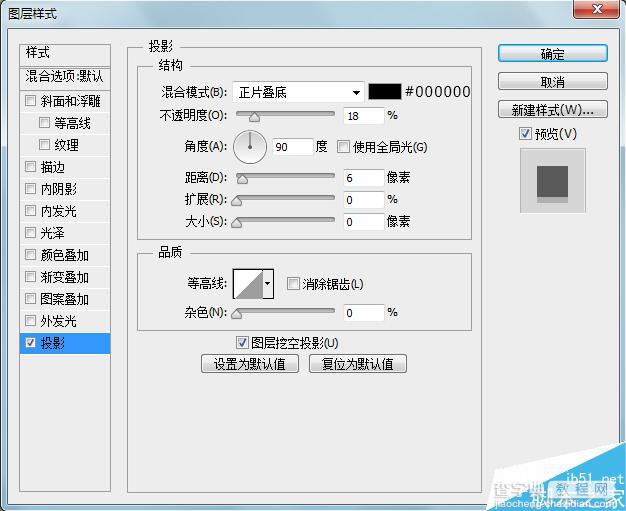Enable the 颜色叠加 checkbox
626x511 pixels.
click(30, 254)
